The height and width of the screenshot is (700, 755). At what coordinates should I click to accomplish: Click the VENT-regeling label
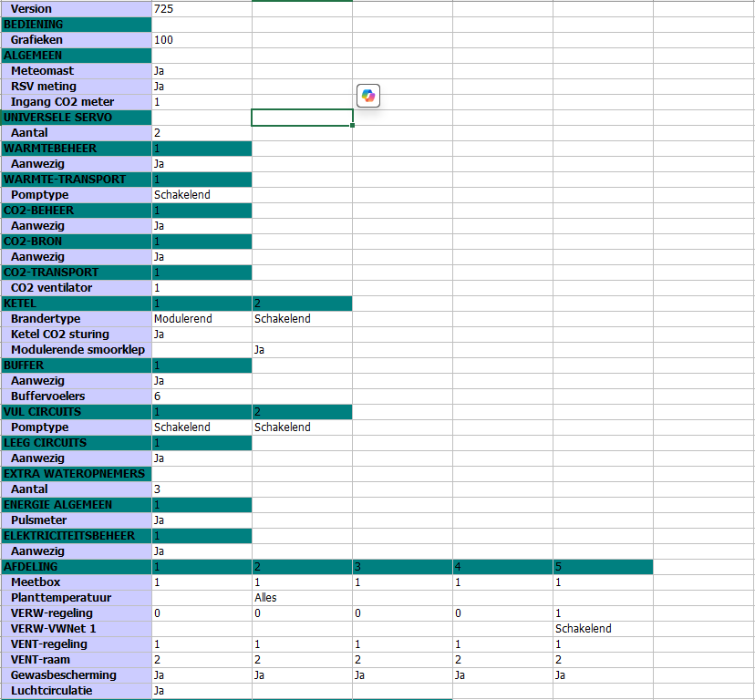(x=77, y=644)
